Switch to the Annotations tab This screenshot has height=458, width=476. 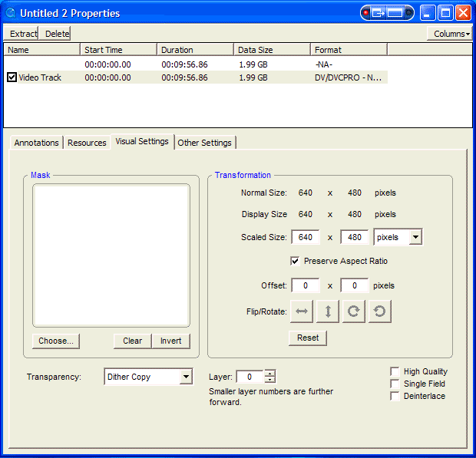point(36,143)
